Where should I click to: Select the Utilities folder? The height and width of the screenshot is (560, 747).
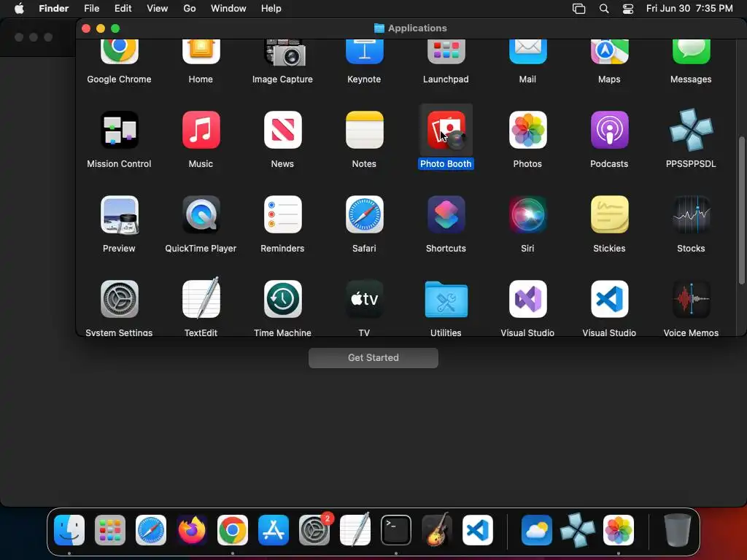pos(446,299)
